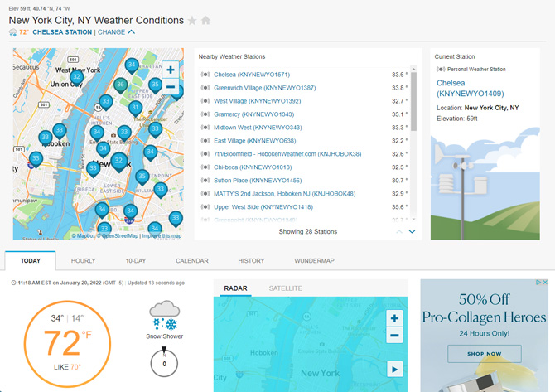Viewport: 555px width, 392px height.
Task: Click the station list scrollbar thumb
Action: 414,102
